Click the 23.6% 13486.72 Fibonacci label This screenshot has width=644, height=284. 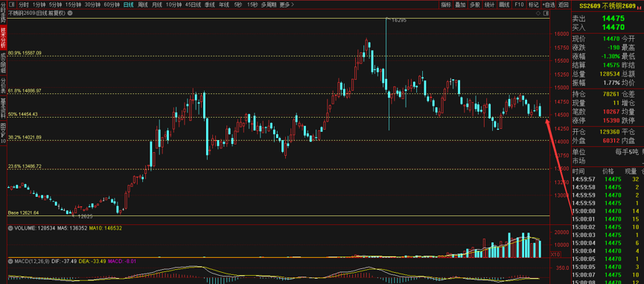pyautogui.click(x=25, y=166)
